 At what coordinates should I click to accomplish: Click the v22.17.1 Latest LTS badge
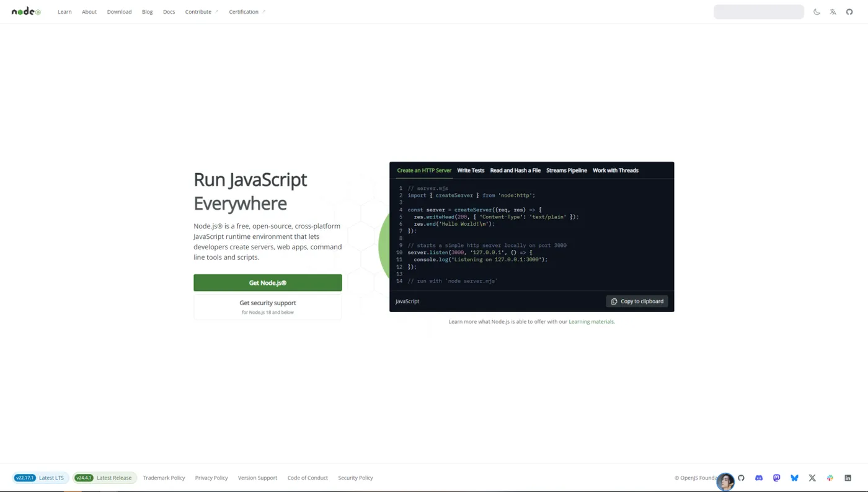tap(40, 478)
